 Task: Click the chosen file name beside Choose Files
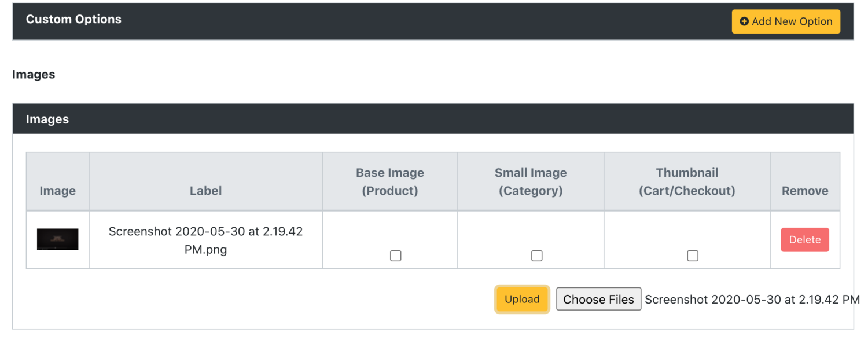tap(752, 300)
